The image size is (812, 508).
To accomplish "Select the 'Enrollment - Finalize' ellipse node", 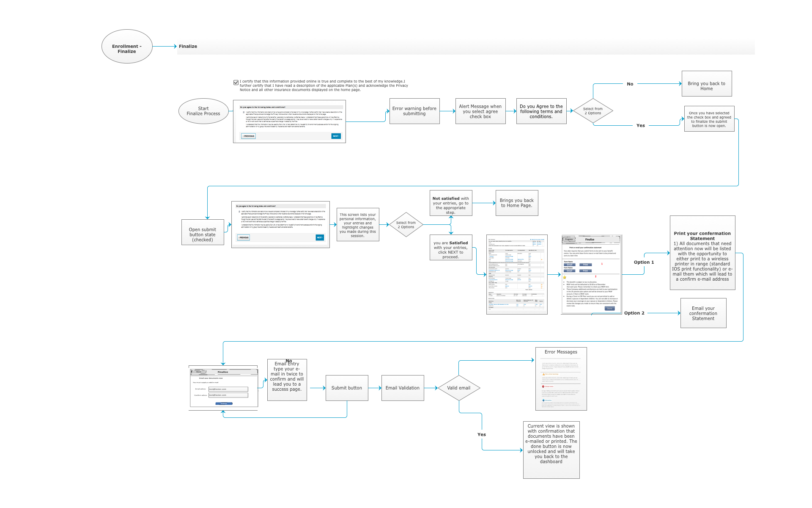I will (x=127, y=47).
